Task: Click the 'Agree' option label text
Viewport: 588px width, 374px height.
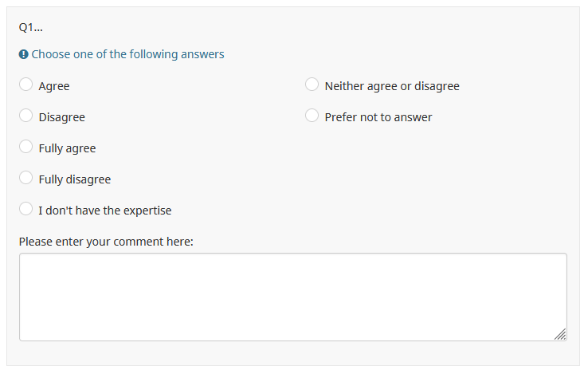Action: (x=54, y=86)
